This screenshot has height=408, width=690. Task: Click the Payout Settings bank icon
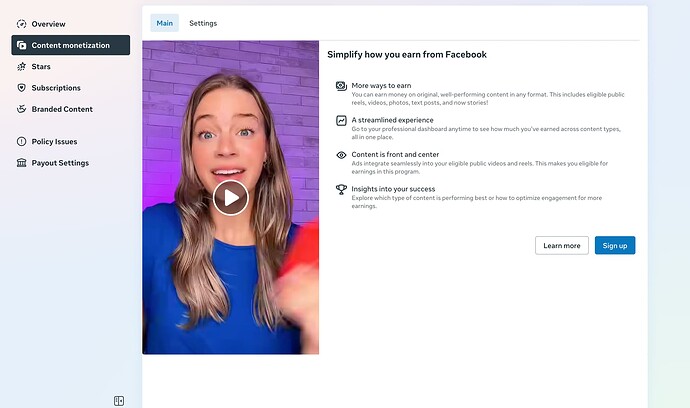22,163
